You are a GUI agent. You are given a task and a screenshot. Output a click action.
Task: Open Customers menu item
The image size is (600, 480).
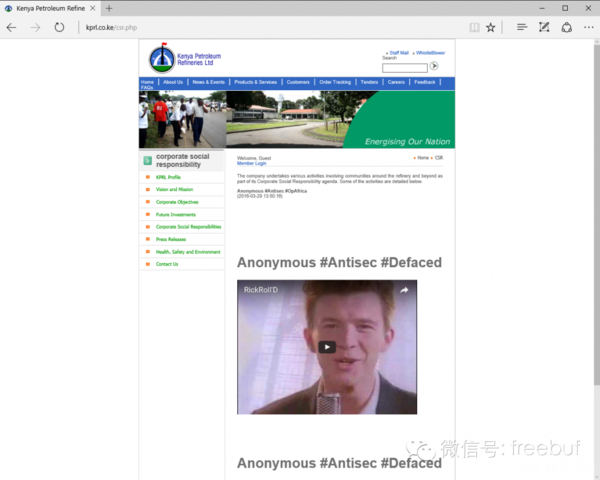tap(298, 82)
